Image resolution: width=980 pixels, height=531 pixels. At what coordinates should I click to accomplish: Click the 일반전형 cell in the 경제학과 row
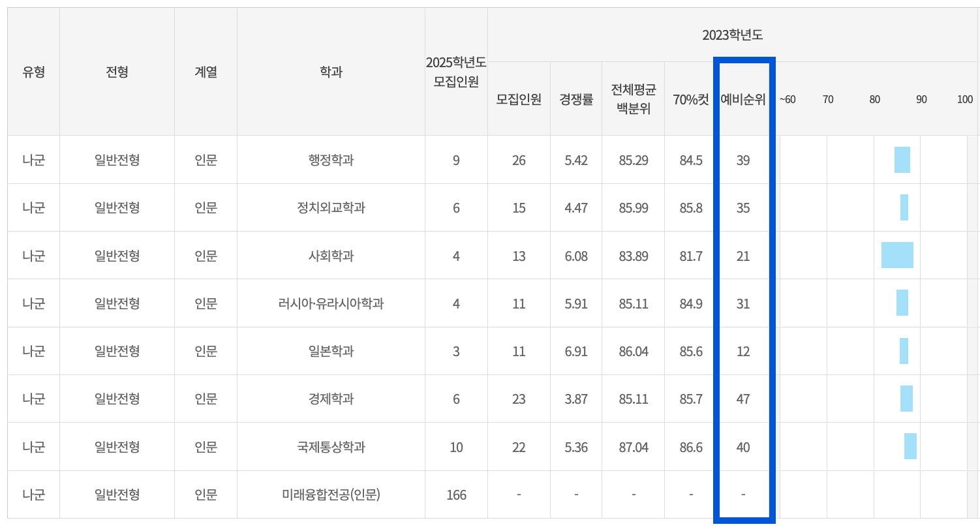tap(117, 399)
